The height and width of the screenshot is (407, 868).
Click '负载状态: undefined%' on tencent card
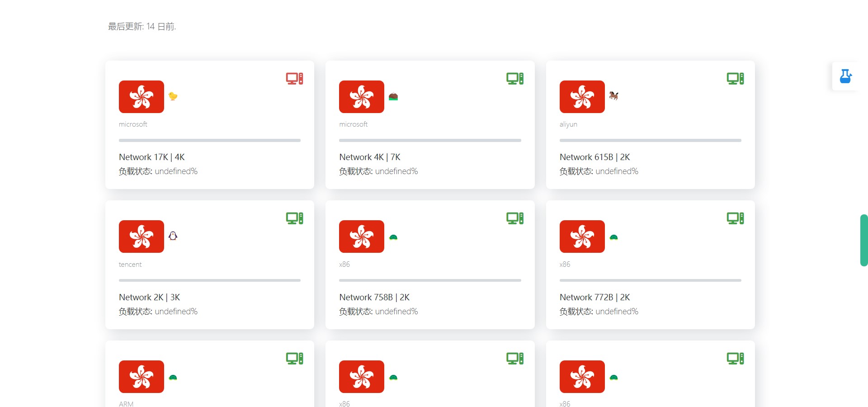pos(158,312)
